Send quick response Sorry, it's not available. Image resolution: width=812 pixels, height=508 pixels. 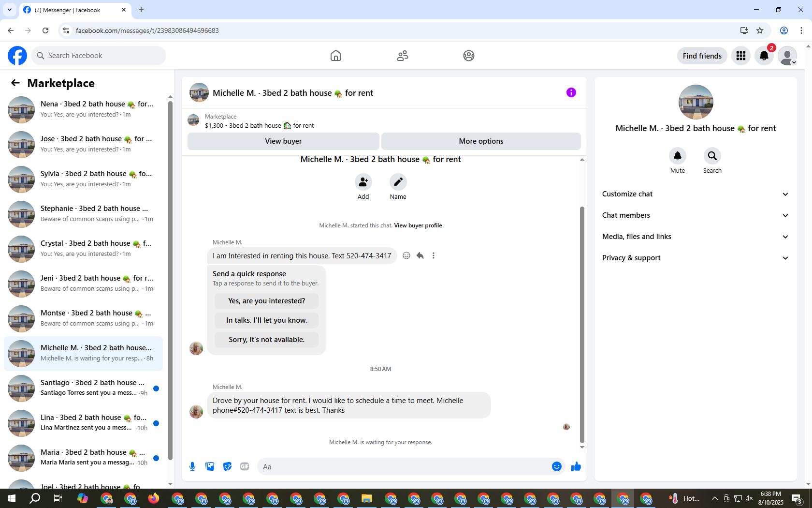point(267,340)
